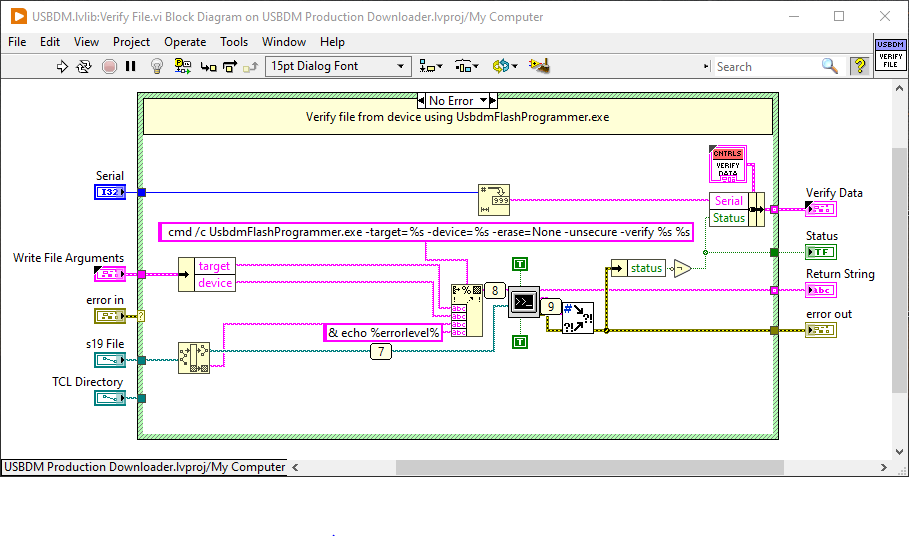The image size is (909, 536).
Task: Toggle Retain Wire Values button
Action: click(x=183, y=66)
